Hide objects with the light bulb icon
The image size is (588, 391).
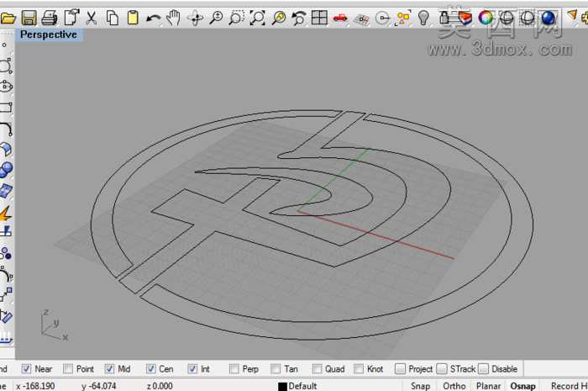click(x=423, y=18)
